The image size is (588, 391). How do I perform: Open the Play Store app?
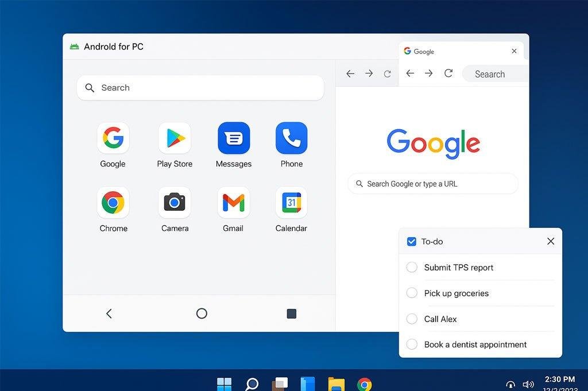(x=175, y=138)
